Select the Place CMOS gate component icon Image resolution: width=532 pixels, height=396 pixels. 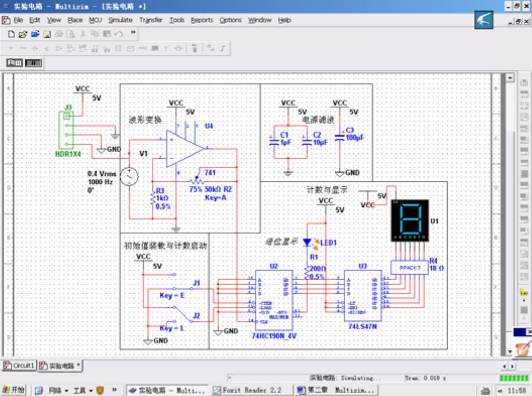coord(82,48)
